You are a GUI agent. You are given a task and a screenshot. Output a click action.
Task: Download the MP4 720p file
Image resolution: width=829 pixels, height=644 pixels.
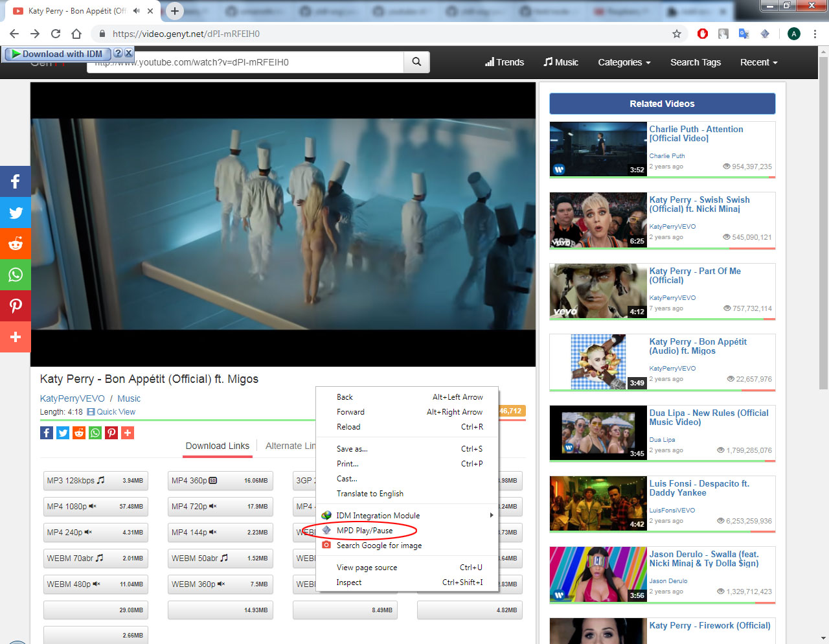click(x=220, y=507)
